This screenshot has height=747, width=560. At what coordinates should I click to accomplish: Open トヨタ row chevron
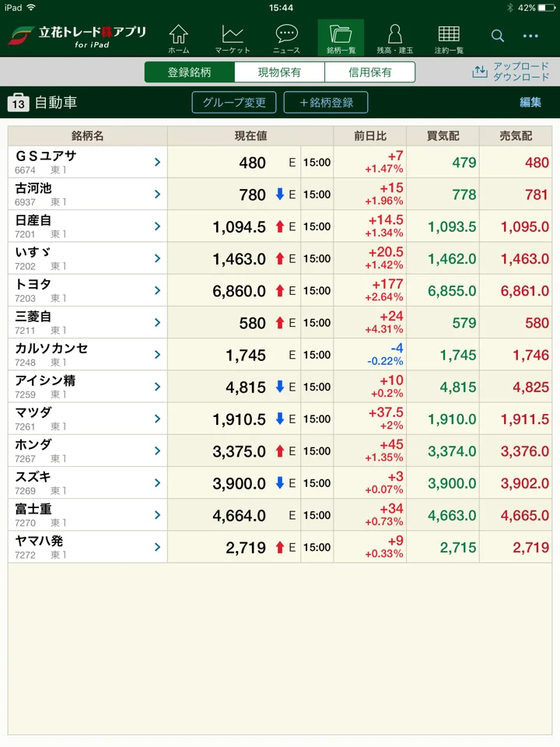click(158, 290)
